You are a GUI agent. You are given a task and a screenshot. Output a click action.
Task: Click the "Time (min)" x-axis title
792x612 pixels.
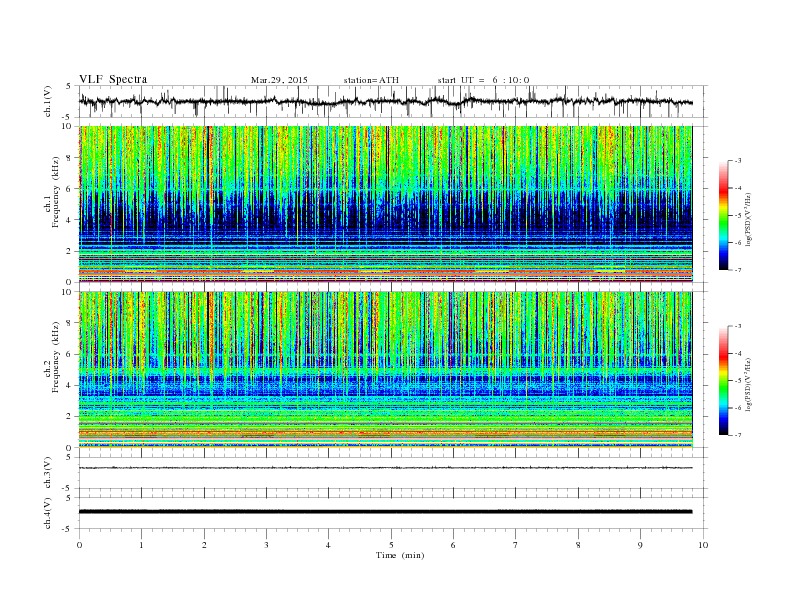[x=400, y=555]
